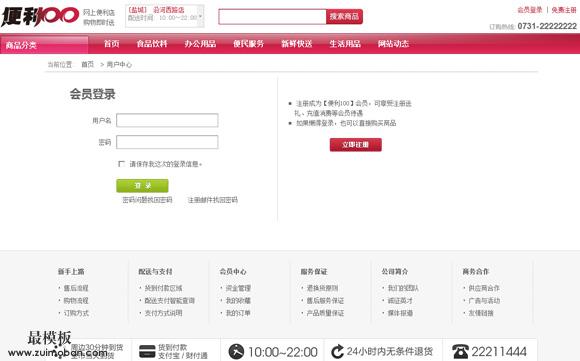Open the 友情链接 footer link
580x361 pixels.
481,313
